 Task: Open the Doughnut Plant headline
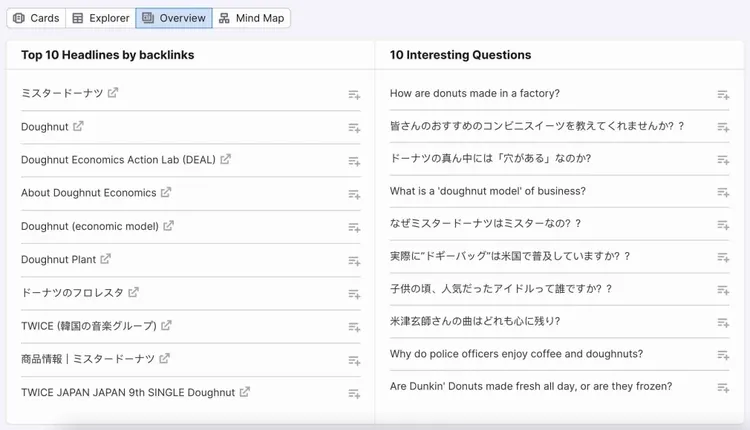click(58, 259)
